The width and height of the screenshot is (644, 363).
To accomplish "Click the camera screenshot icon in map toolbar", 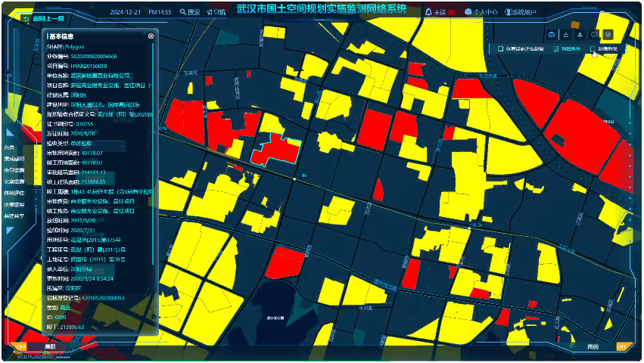I will click(551, 35).
